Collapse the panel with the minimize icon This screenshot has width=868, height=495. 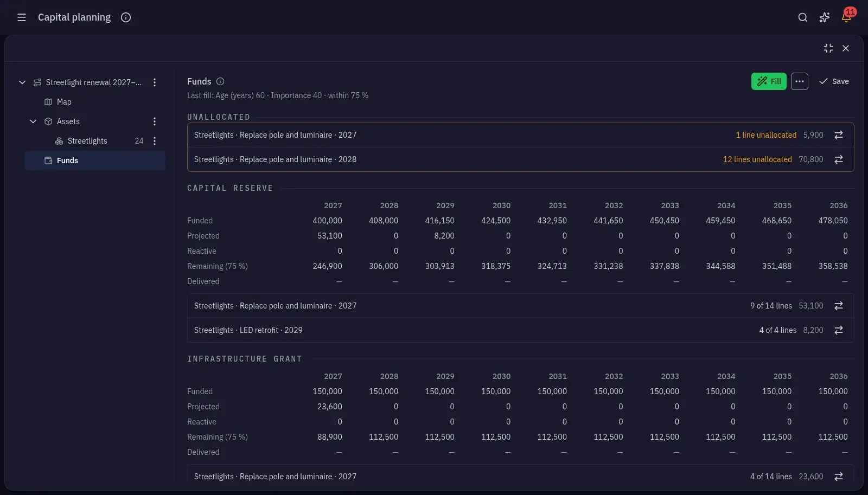click(828, 48)
